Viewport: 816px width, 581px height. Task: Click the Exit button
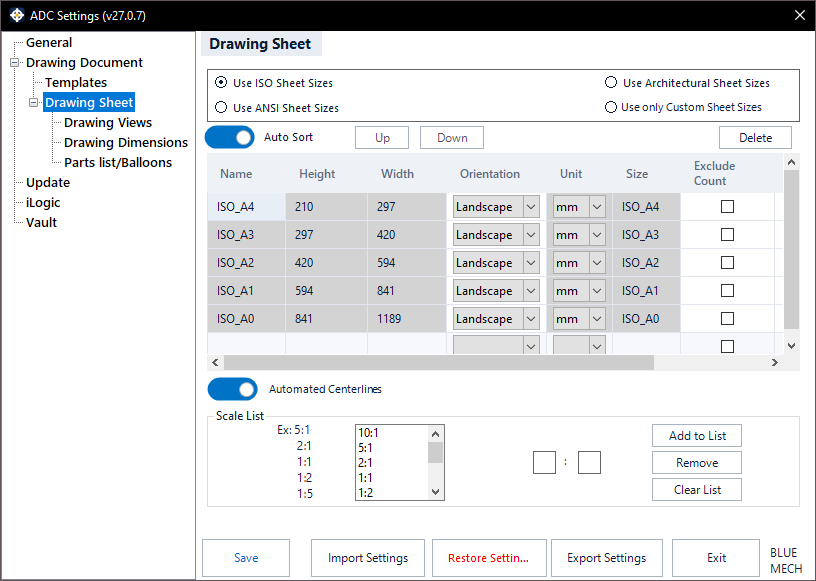(x=716, y=558)
